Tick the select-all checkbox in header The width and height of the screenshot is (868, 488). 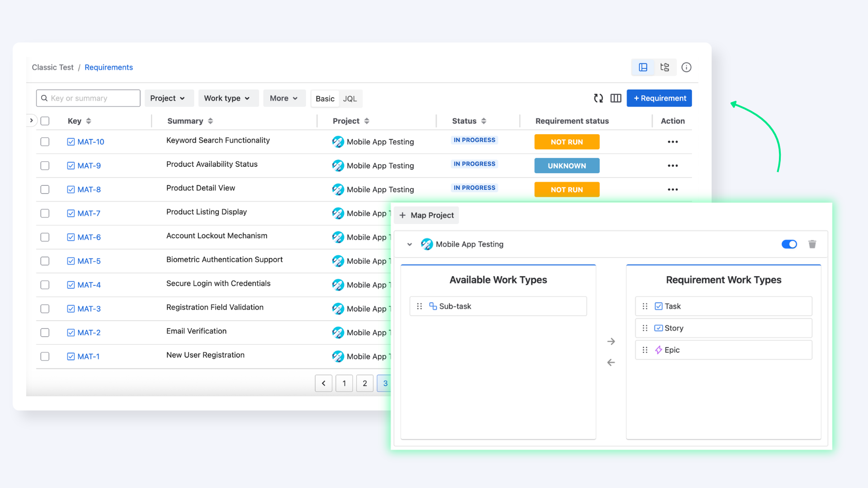(x=45, y=121)
